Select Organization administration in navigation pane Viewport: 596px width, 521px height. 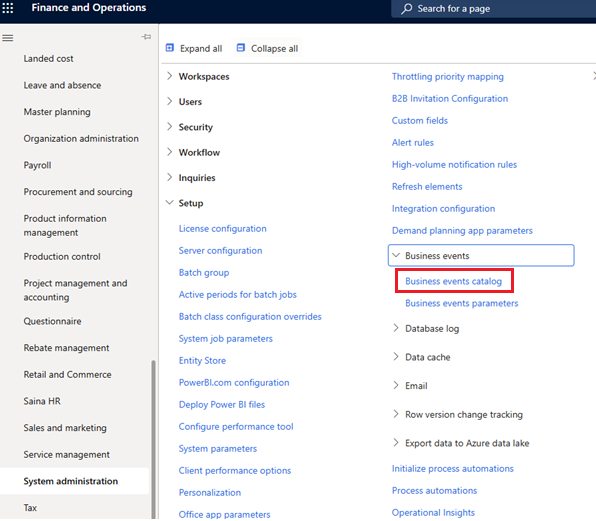click(81, 139)
